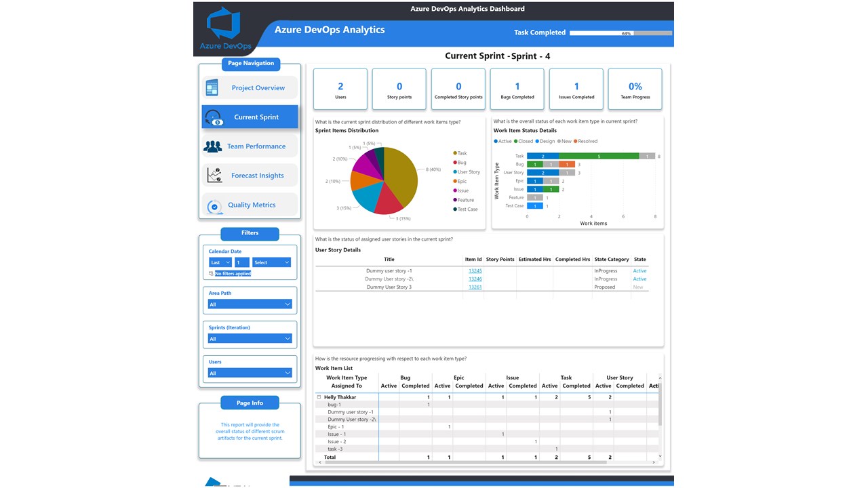Click the Page Navigation header button
Screen dimensions: 868x488
coord(251,64)
